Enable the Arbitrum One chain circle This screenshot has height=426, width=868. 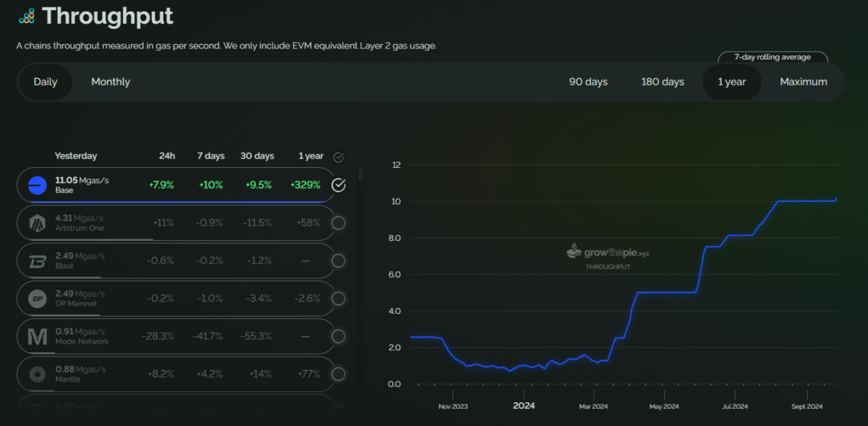pyautogui.click(x=339, y=223)
